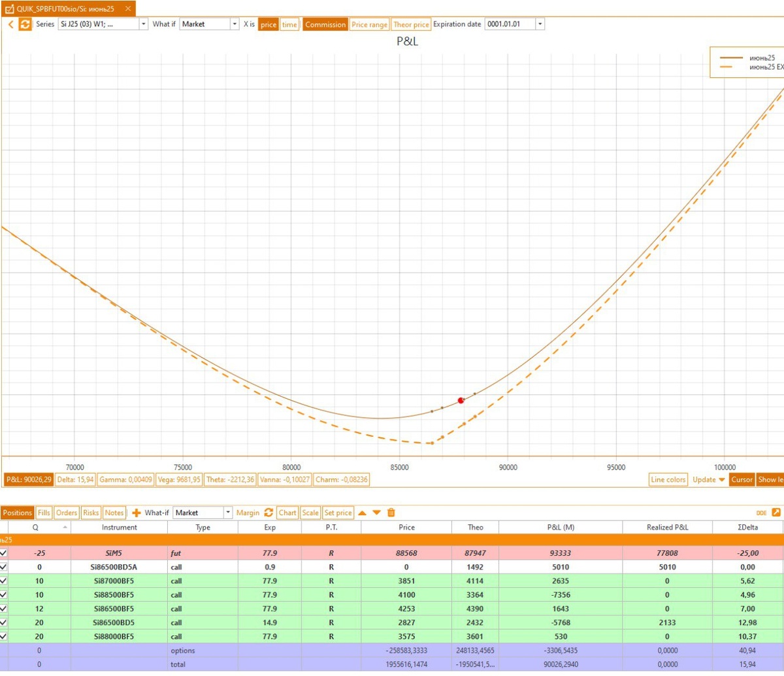Click the Charm: -0,08236 indicator

tap(342, 480)
